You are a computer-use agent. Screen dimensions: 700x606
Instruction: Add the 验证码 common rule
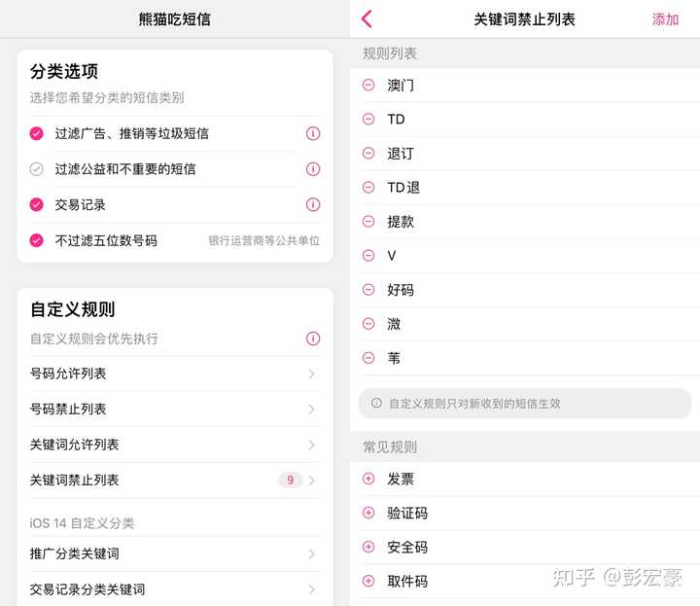point(368,513)
